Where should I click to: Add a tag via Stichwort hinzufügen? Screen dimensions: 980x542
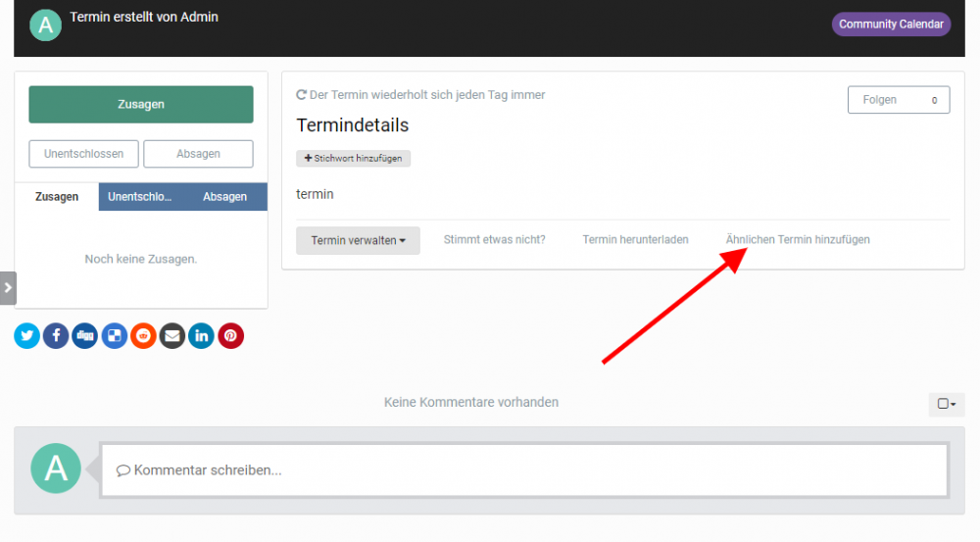tap(353, 159)
